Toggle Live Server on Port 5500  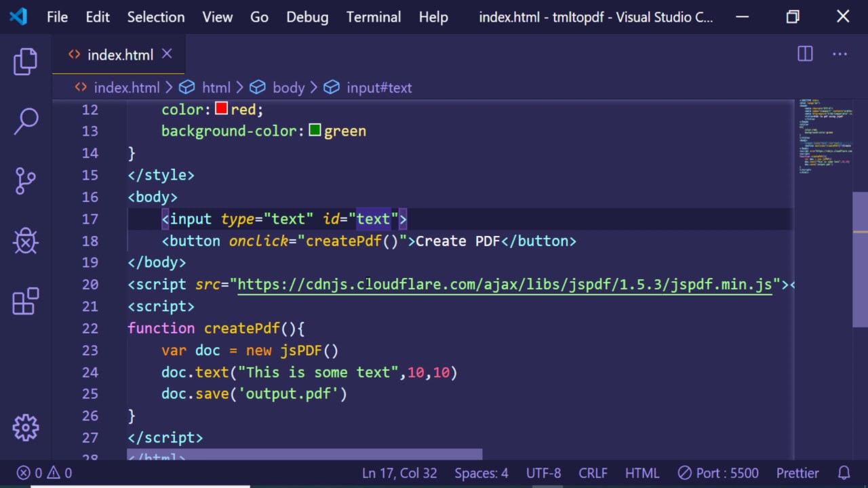pos(718,473)
